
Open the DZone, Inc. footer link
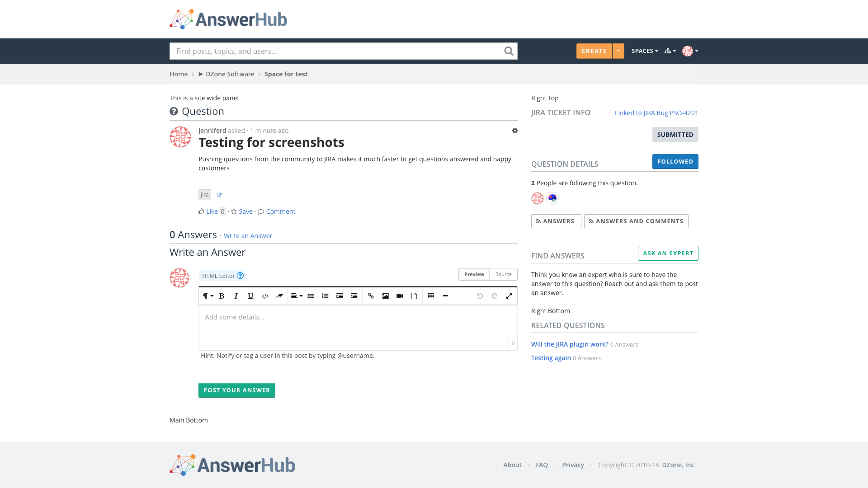tap(679, 465)
